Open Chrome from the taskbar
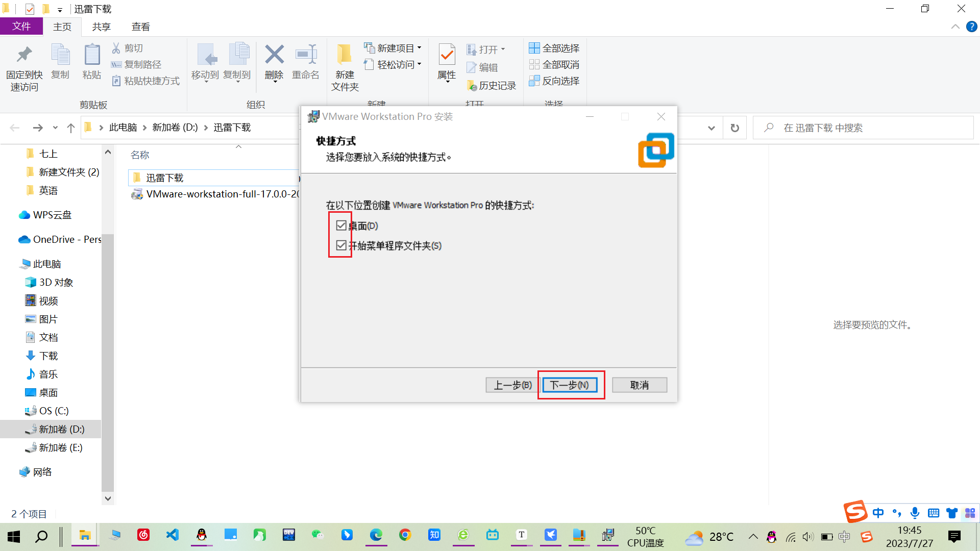Viewport: 980px width, 551px height. click(x=405, y=535)
